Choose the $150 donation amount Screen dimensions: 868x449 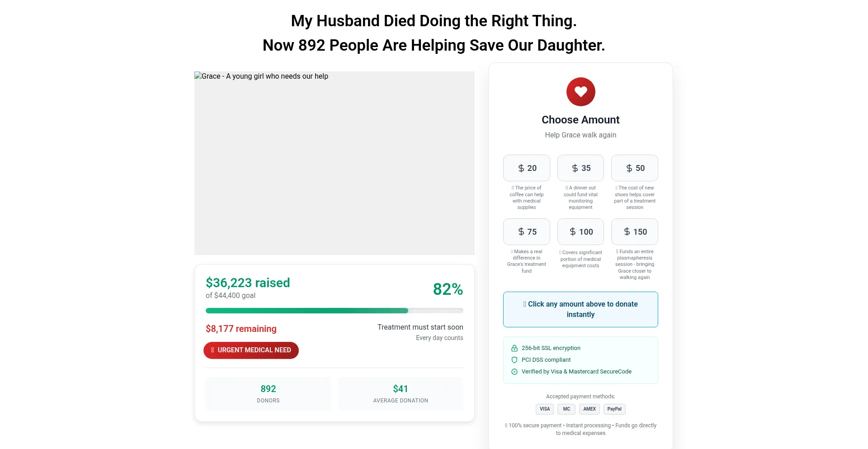[x=635, y=232]
